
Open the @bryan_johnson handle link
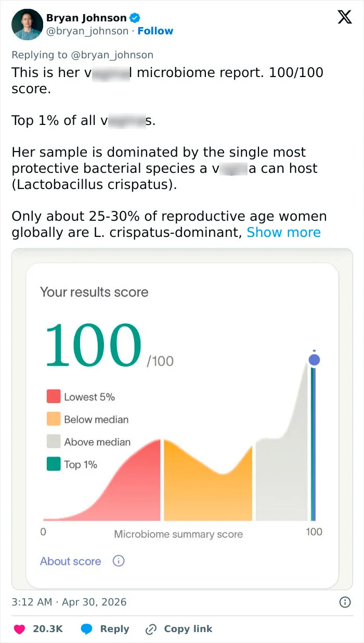pos(87,31)
